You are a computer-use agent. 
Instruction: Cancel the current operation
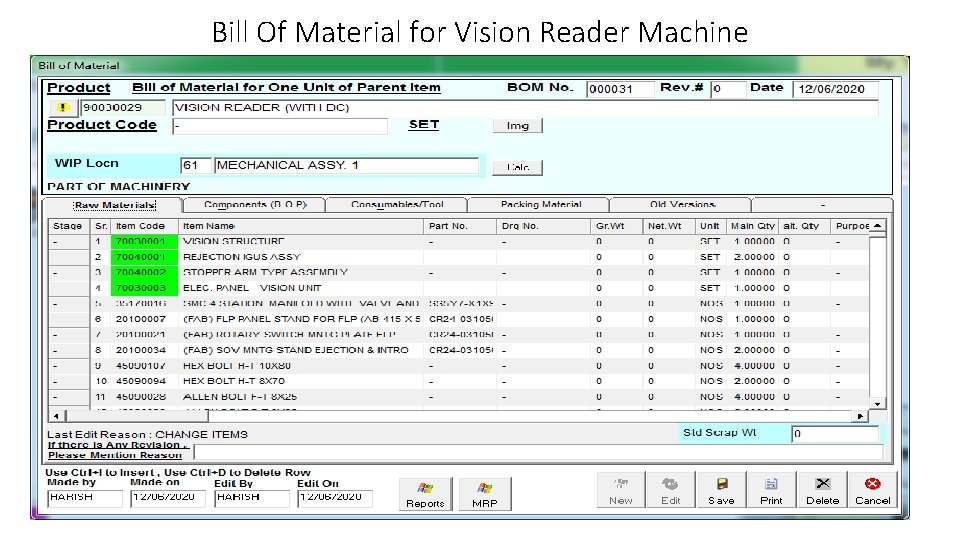pyautogui.click(x=872, y=490)
